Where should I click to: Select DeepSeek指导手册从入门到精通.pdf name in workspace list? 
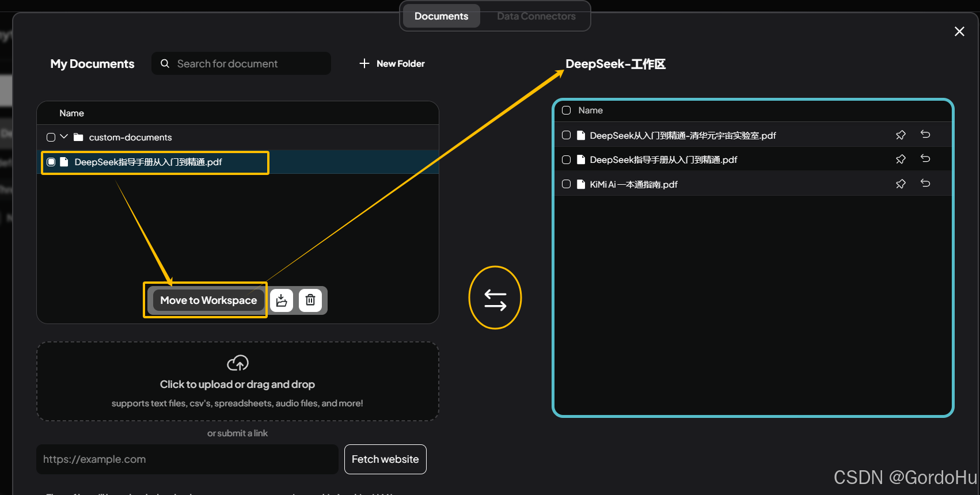[663, 159]
